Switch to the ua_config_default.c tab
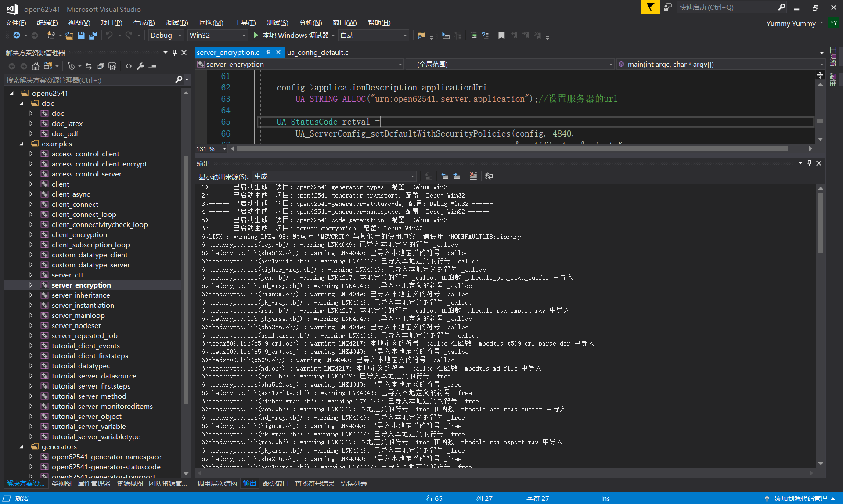 (317, 53)
